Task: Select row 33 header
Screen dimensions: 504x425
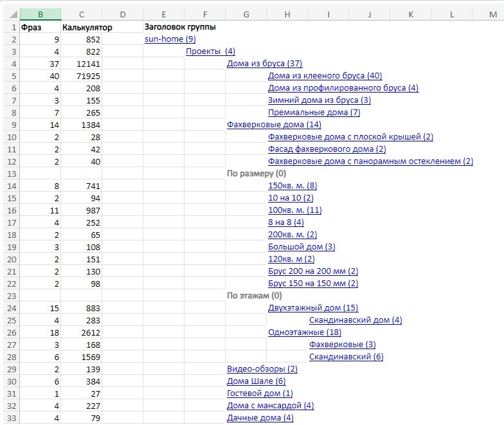Action: (x=12, y=418)
